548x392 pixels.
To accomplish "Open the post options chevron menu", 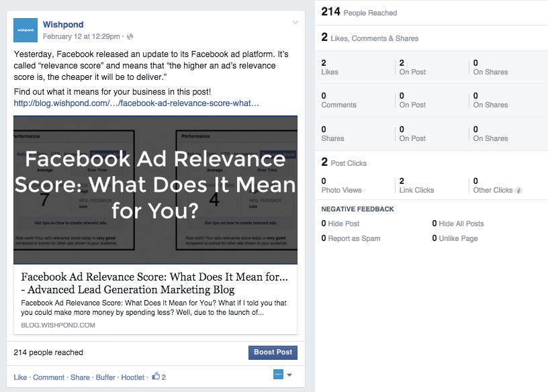I will click(x=295, y=22).
